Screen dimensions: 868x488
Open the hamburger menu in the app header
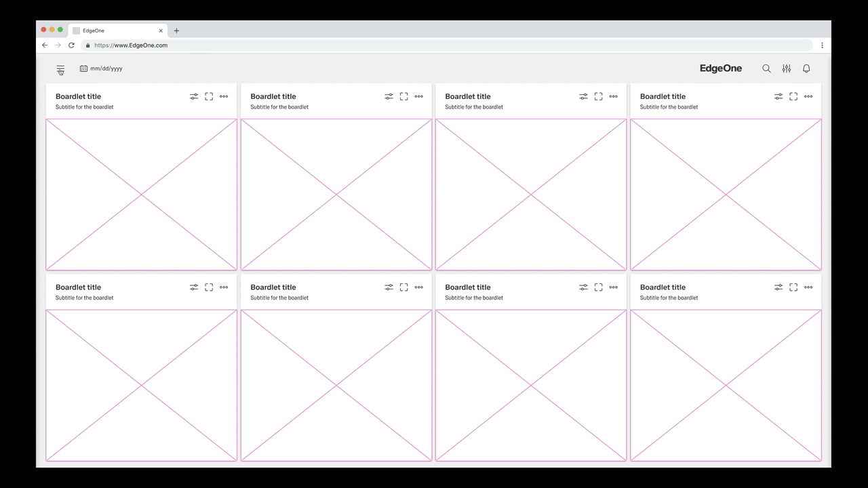(60, 68)
